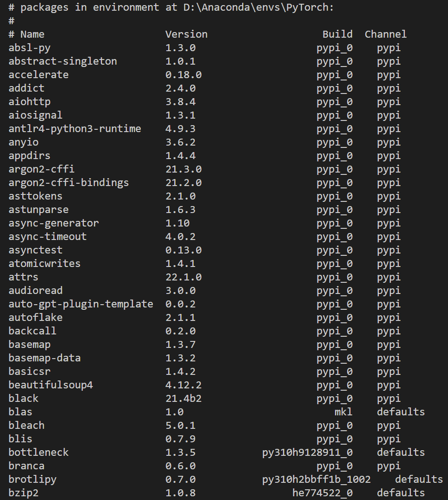Click version 22.1.0 of attrs
This screenshot has width=448, height=500.
184,277
